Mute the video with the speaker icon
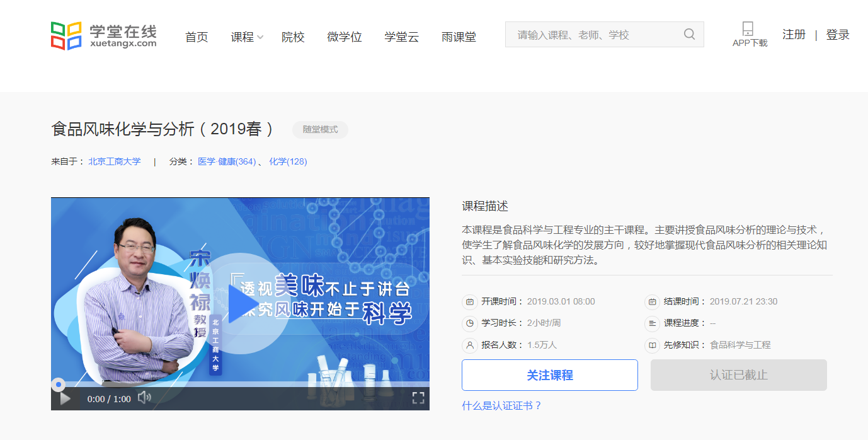Image resolution: width=868 pixels, height=440 pixels. pyautogui.click(x=144, y=397)
